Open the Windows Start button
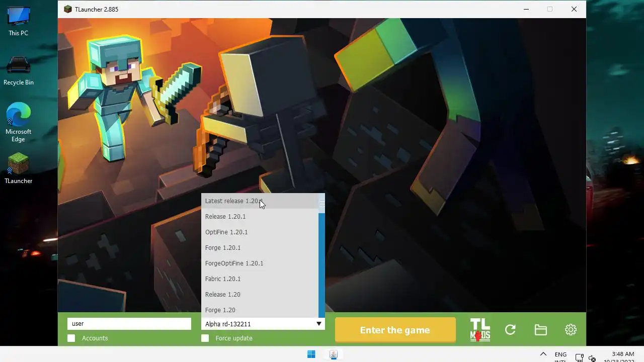This screenshot has width=644, height=362. coord(311,354)
